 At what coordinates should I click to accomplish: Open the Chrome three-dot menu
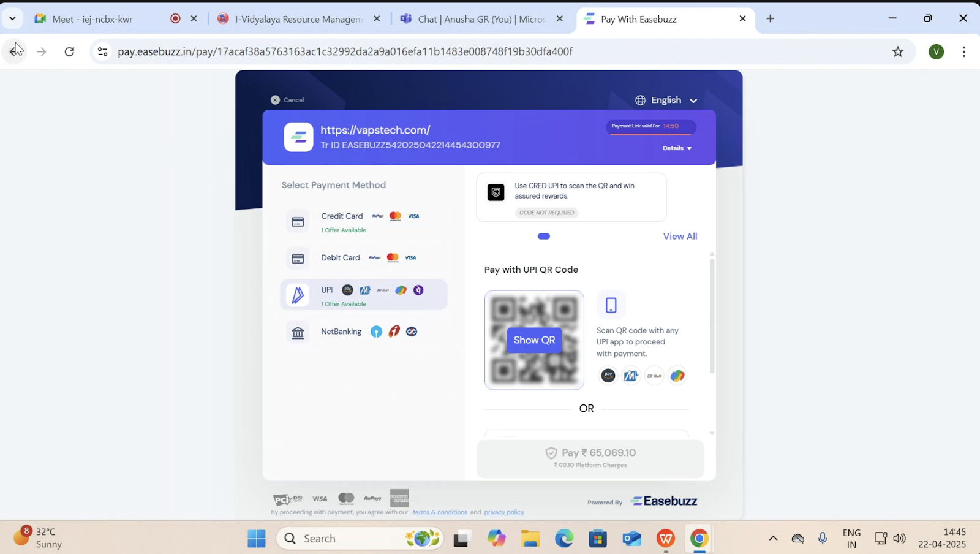click(x=964, y=51)
